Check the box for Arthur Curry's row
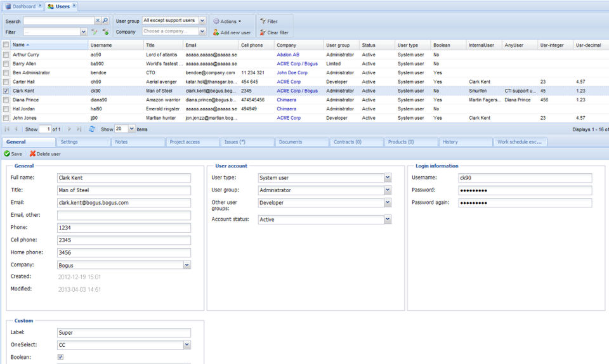 (x=6, y=55)
